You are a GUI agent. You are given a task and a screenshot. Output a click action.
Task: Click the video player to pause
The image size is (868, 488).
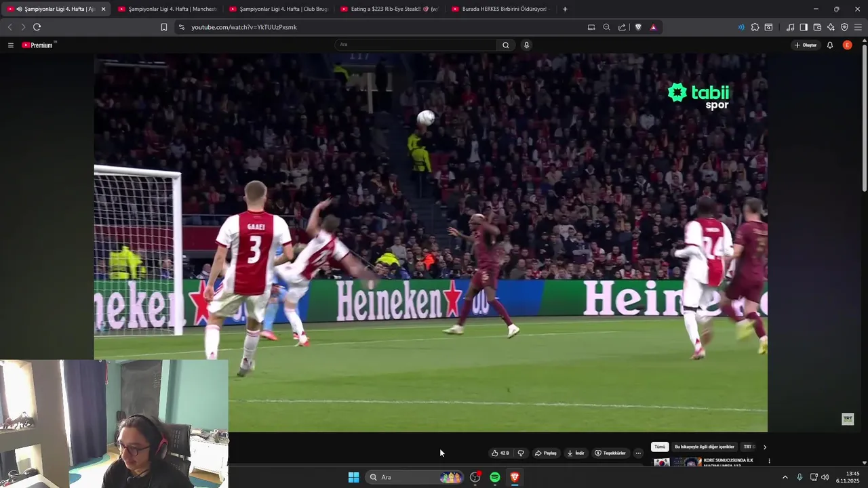pyautogui.click(x=431, y=243)
